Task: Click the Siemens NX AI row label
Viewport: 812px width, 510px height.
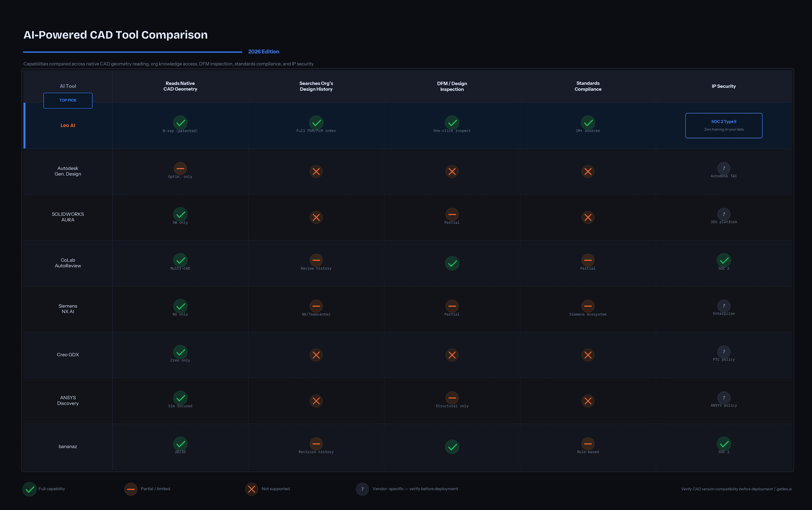Action: coord(68,309)
